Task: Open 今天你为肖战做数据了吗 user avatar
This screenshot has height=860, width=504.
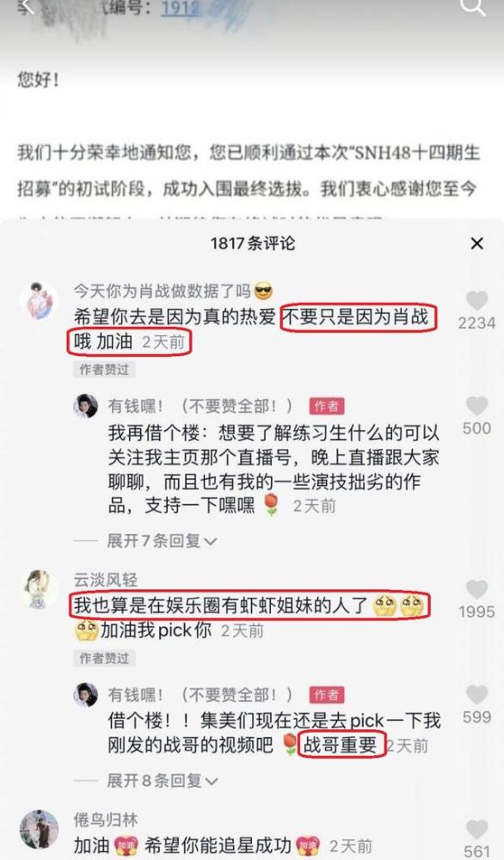Action: click(x=39, y=301)
